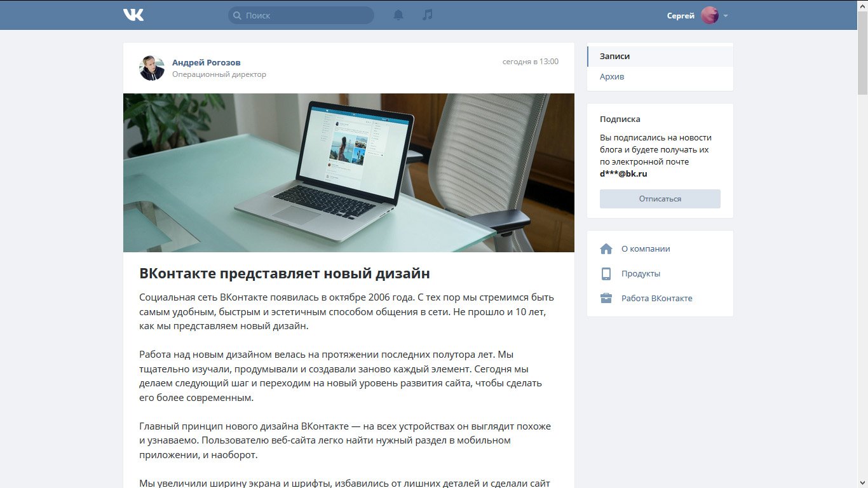The height and width of the screenshot is (488, 868).
Task: Focus the Поиск search field
Action: pyautogui.click(x=301, y=15)
